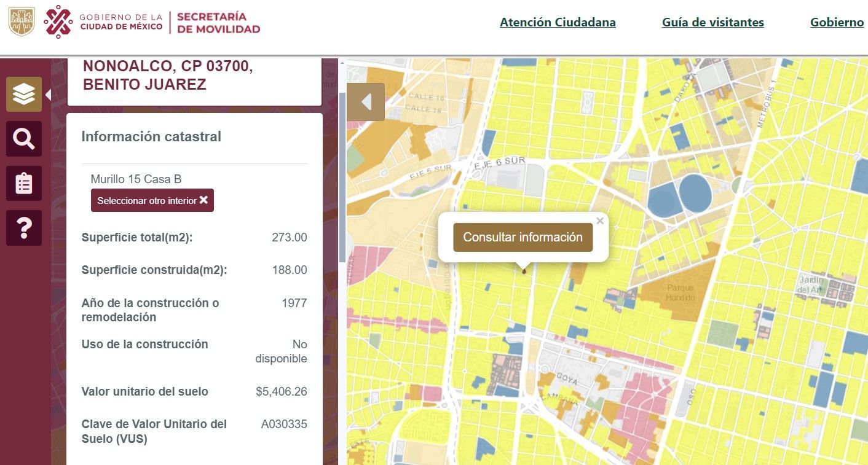This screenshot has width=868, height=465.
Task: Click the 'Clave de Valor Unitario del Suelo (VUS)' label
Action: pos(154,431)
